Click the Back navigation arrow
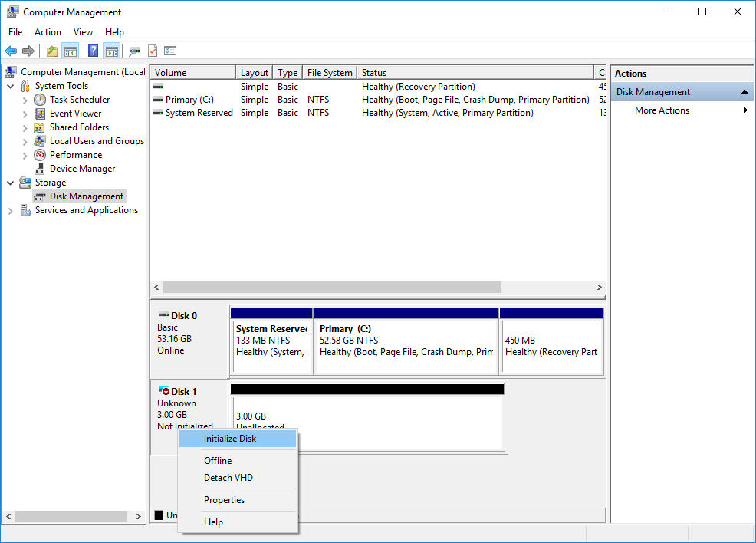The image size is (756, 543). click(11, 51)
